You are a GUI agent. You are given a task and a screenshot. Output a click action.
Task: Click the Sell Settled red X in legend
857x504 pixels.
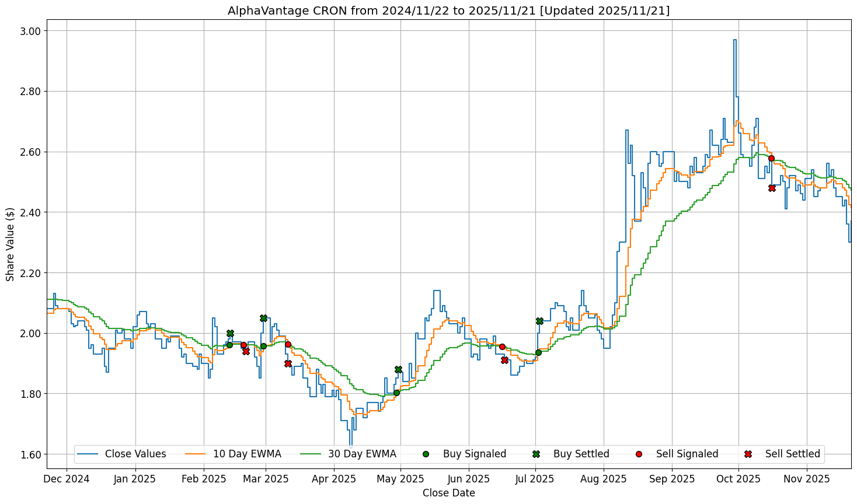tap(748, 454)
